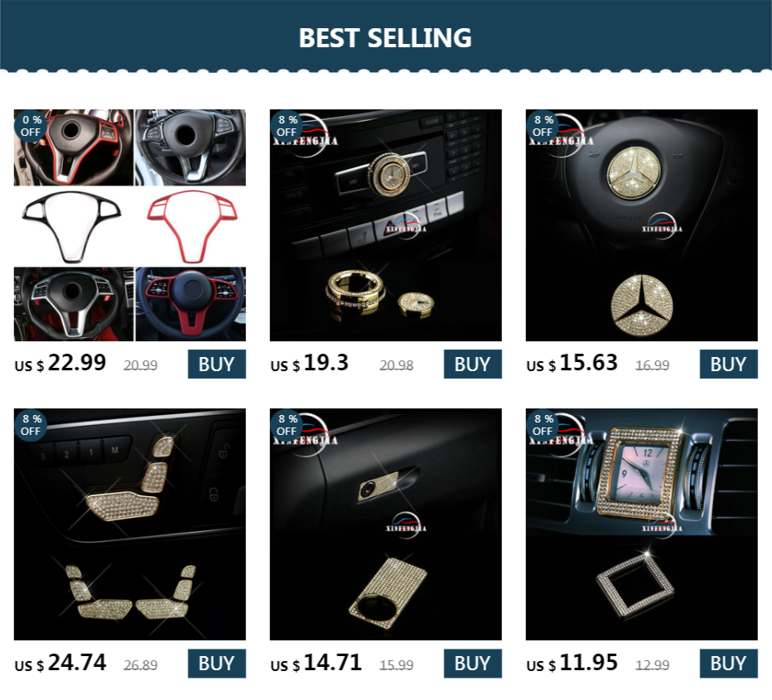Click BUY for the $11.95 clock frame

tap(729, 664)
